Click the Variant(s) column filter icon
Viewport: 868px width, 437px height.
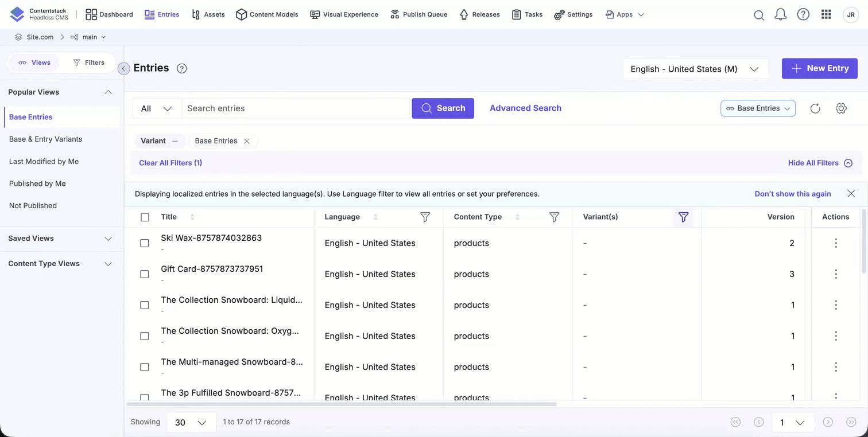(x=683, y=217)
